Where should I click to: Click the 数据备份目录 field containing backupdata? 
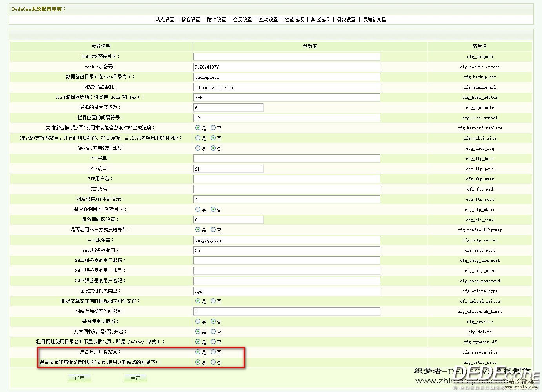[x=287, y=77]
